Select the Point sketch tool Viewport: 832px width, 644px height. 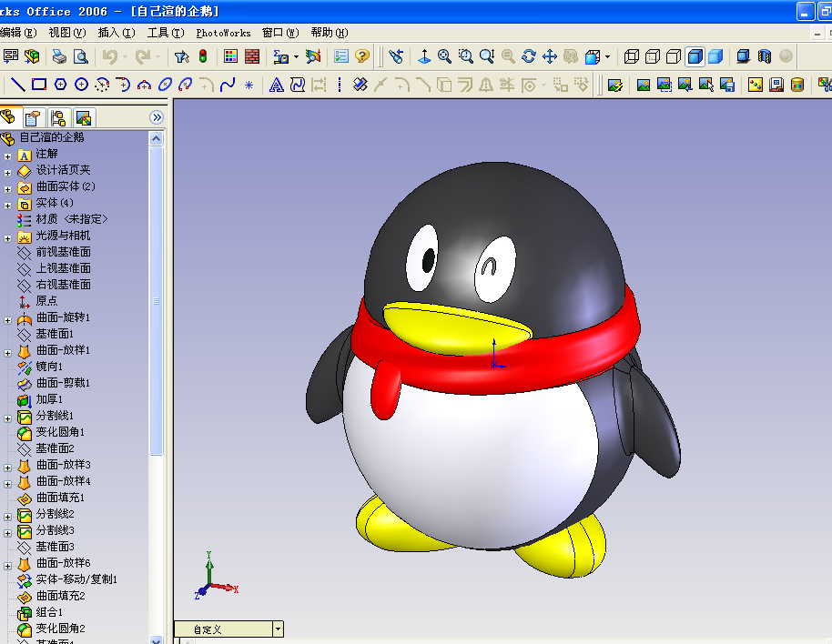click(249, 85)
